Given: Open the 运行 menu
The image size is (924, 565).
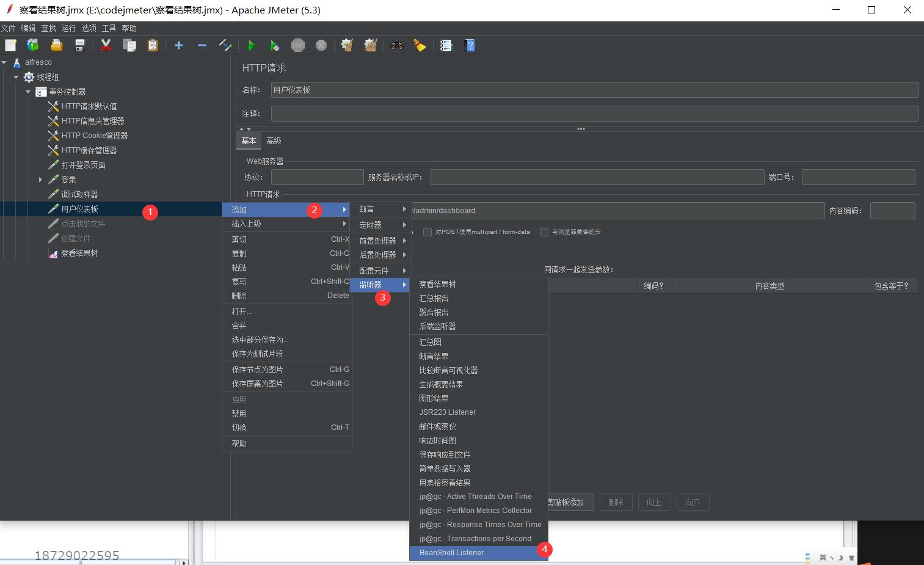Looking at the screenshot, I should tap(68, 28).
